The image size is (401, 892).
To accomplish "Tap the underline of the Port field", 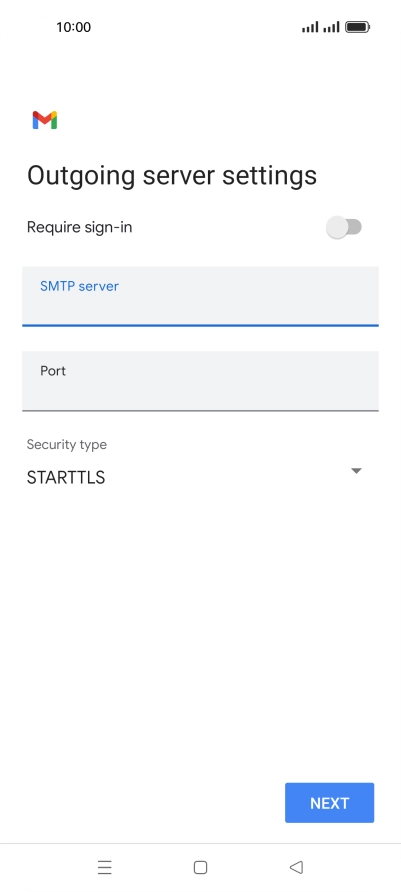I will tap(200, 410).
